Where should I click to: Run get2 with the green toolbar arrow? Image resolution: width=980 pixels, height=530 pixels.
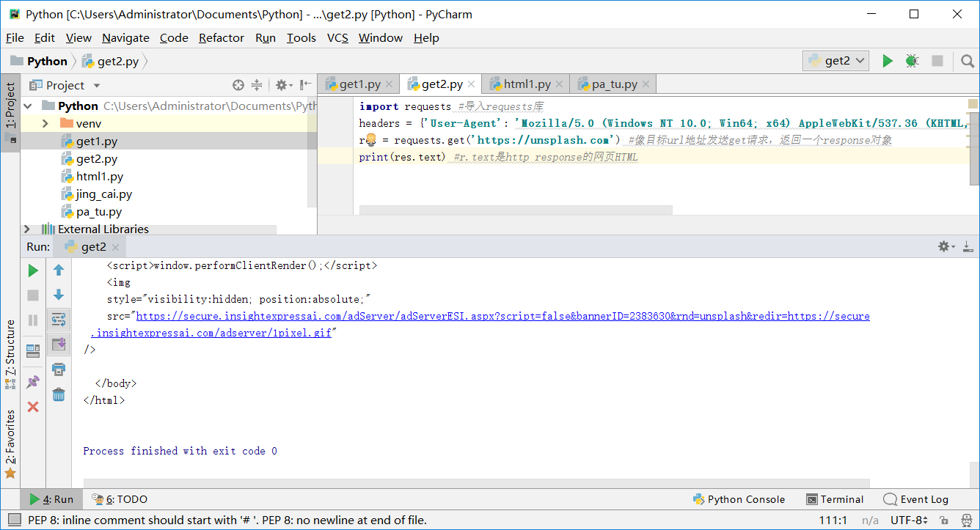(x=888, y=61)
